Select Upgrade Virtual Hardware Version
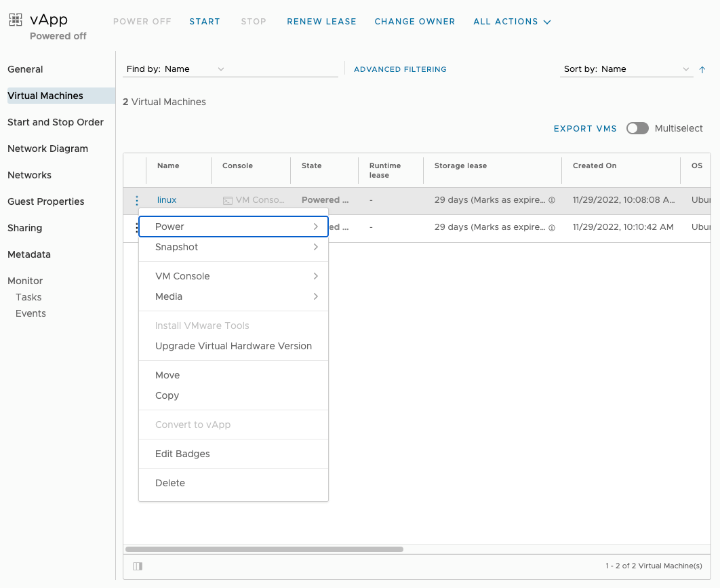This screenshot has height=588, width=720. tap(233, 346)
